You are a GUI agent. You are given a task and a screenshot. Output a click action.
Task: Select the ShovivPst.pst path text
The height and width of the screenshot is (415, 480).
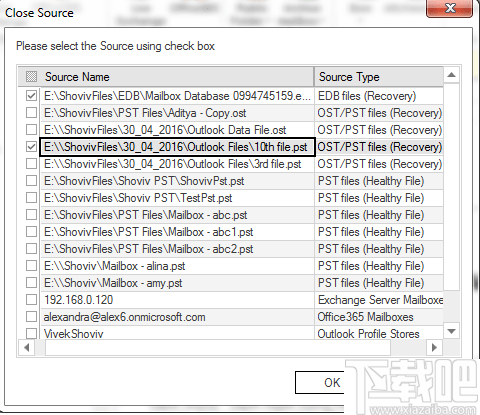coord(144,181)
